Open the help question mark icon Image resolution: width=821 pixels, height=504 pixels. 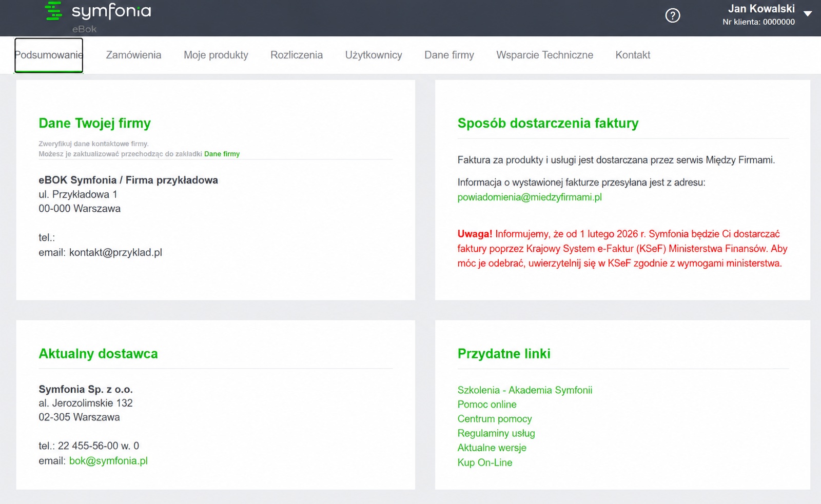pos(673,15)
